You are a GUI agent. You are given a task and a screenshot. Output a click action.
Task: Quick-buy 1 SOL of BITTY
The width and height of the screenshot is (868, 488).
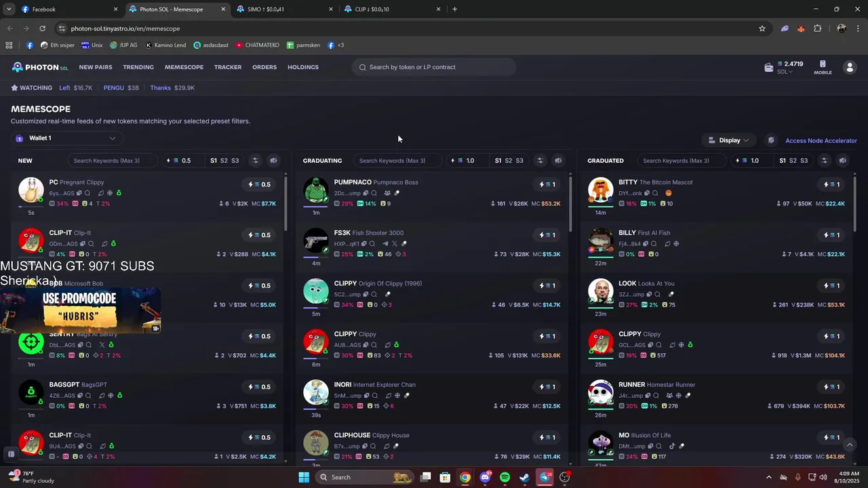pyautogui.click(x=832, y=184)
